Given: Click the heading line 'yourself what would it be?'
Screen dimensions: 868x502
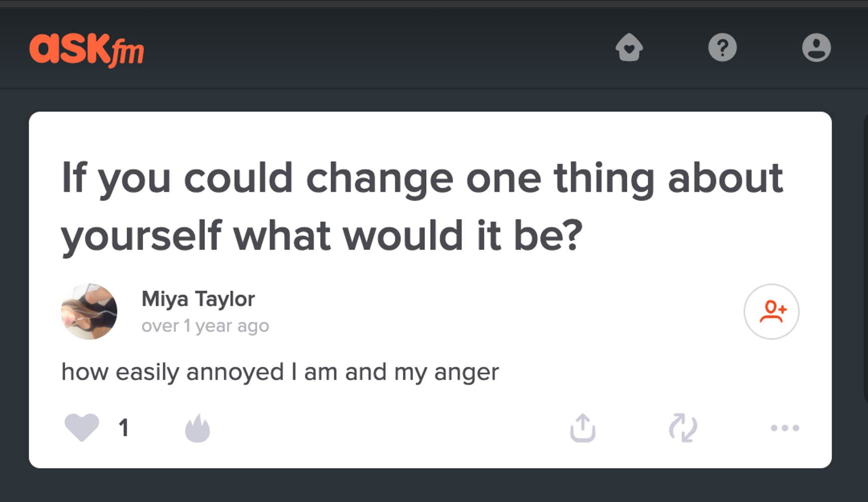Looking at the screenshot, I should pyautogui.click(x=322, y=236).
